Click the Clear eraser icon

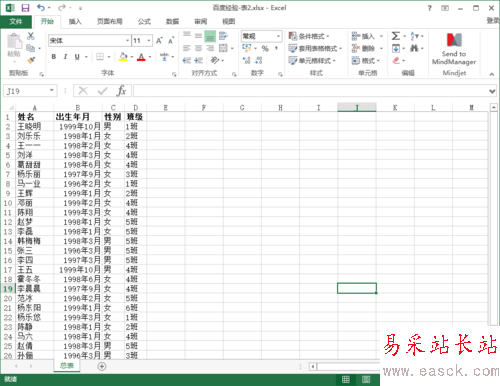396,60
